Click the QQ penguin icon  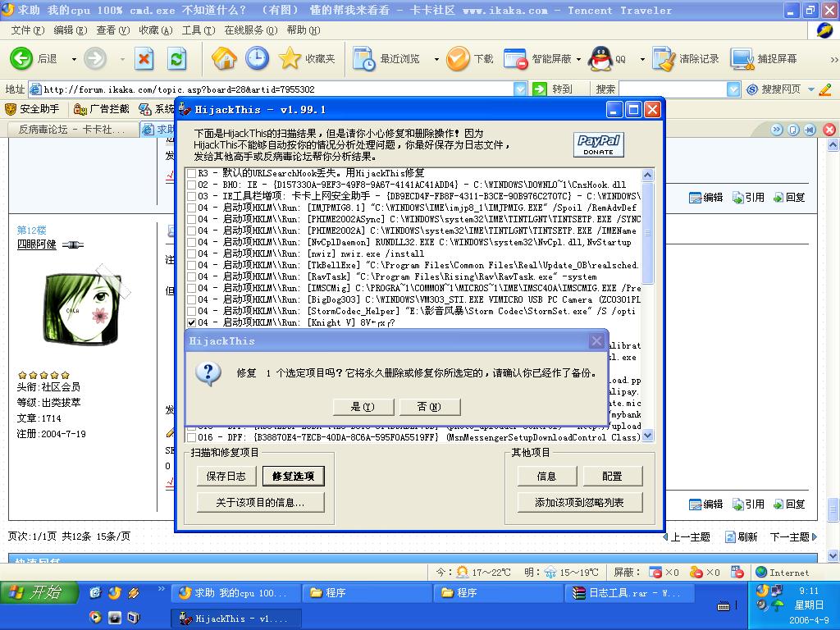[600, 58]
